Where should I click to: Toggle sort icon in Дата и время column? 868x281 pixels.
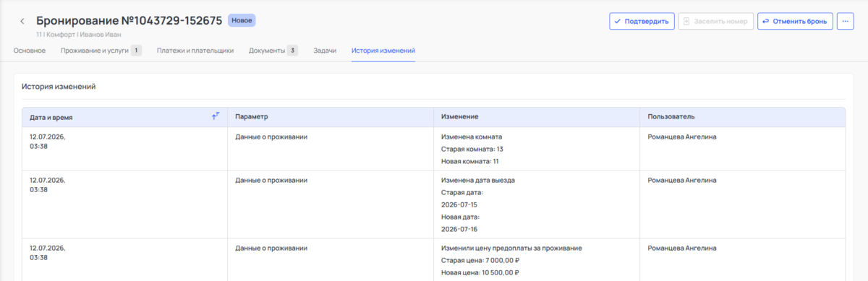(x=216, y=116)
